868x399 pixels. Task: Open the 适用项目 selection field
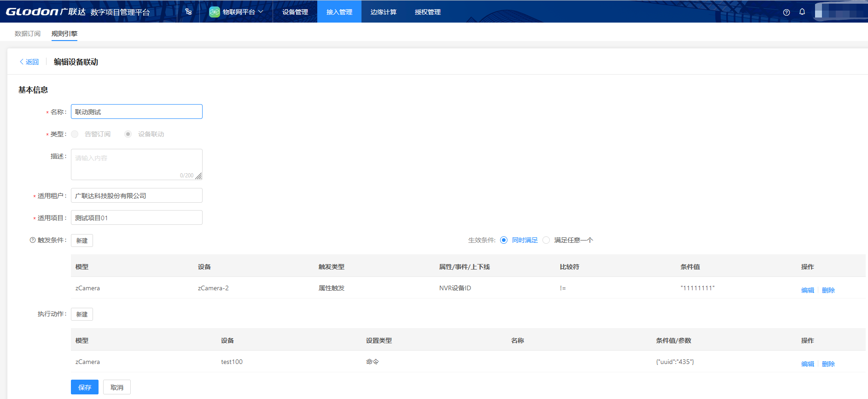click(x=136, y=218)
